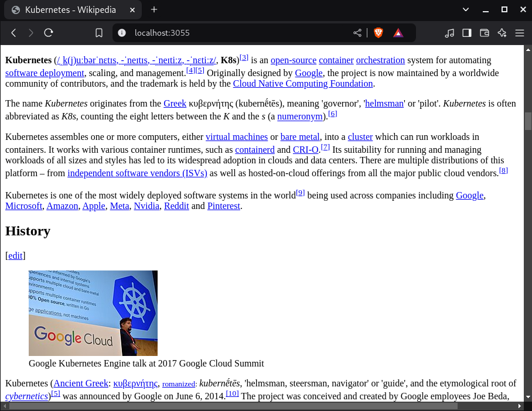Jump to citation reference [7]

point(325,147)
